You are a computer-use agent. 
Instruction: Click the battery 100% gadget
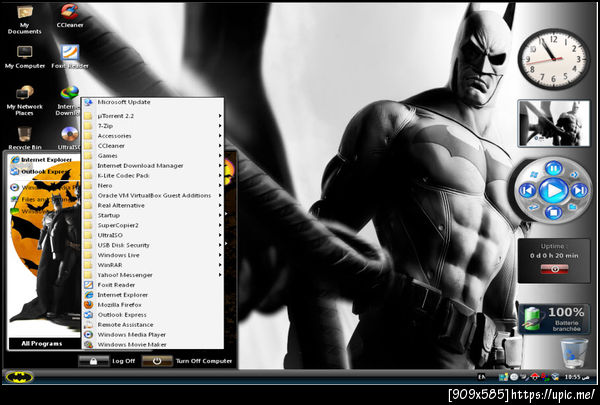click(554, 319)
